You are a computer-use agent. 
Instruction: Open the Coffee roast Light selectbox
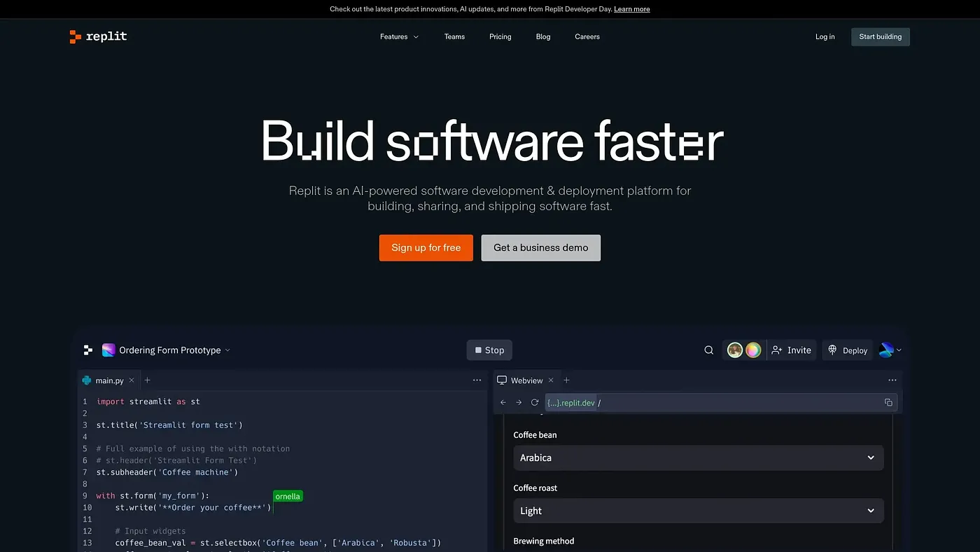point(698,511)
